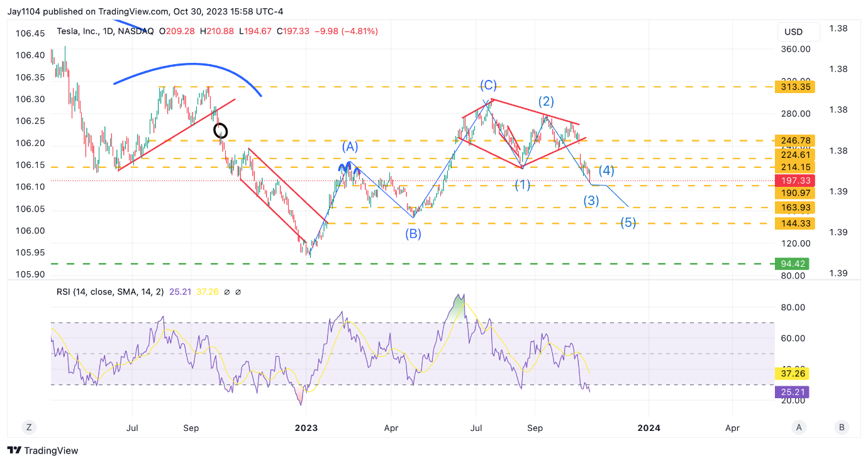Click the 280.00 price axis value

796,114
